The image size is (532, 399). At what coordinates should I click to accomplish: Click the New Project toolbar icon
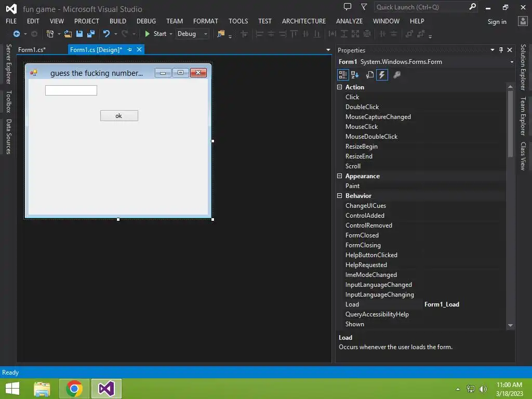click(x=50, y=34)
